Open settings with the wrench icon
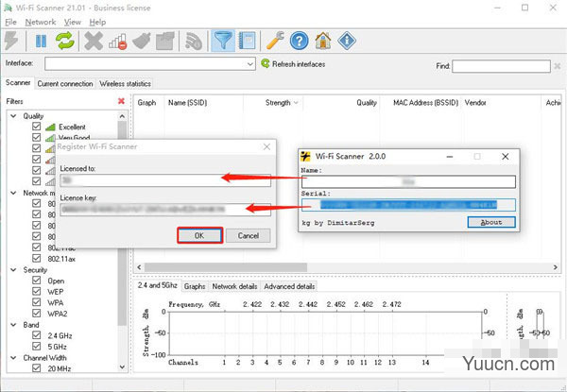The width and height of the screenshot is (567, 392). (x=275, y=40)
